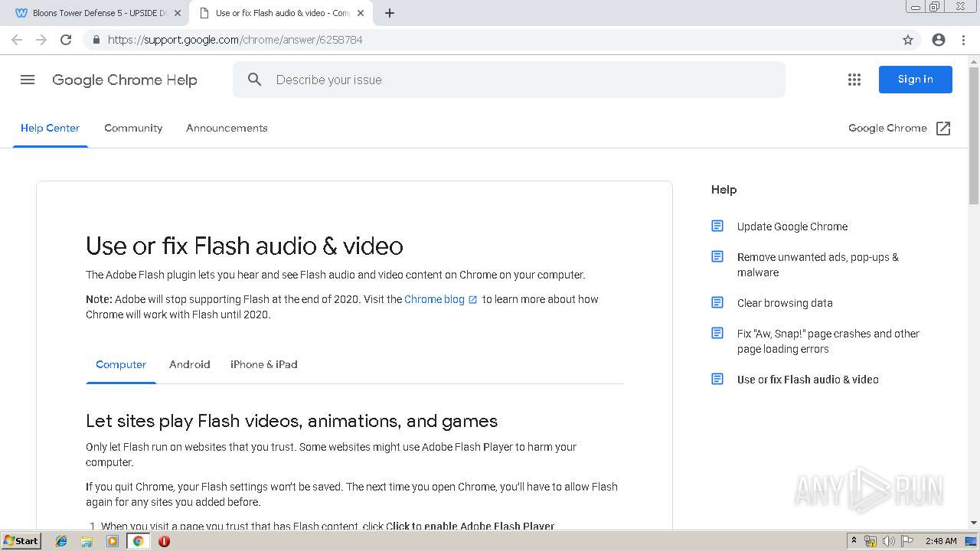Click the volume icon in system tray
Viewport: 980px width, 551px height.
(x=889, y=541)
